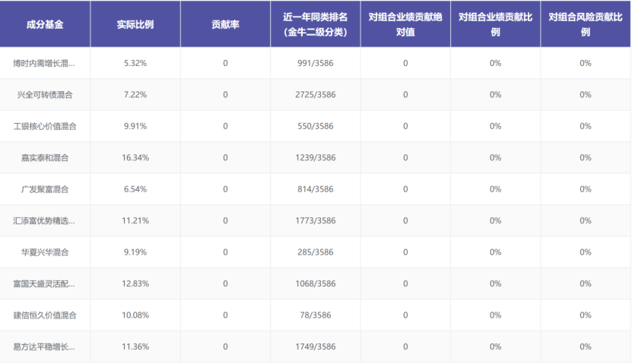Click the 7.22% ratio cell
The image size is (632, 364).
click(x=135, y=95)
